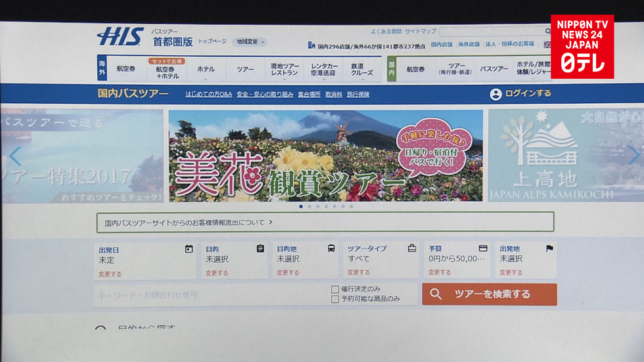Open the 上高地 Kamikochi banner
The image size is (644, 362).
coord(566,155)
